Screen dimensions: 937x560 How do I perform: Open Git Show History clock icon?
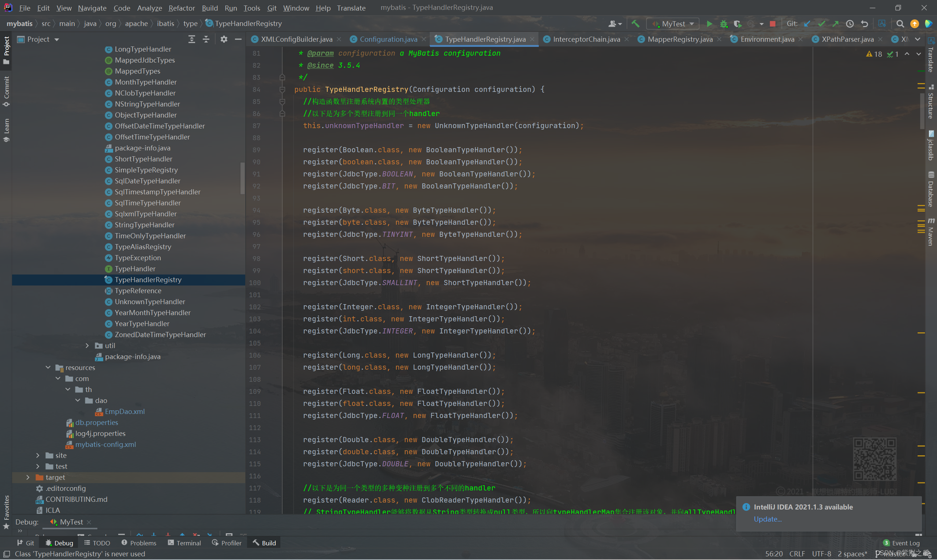coord(850,24)
